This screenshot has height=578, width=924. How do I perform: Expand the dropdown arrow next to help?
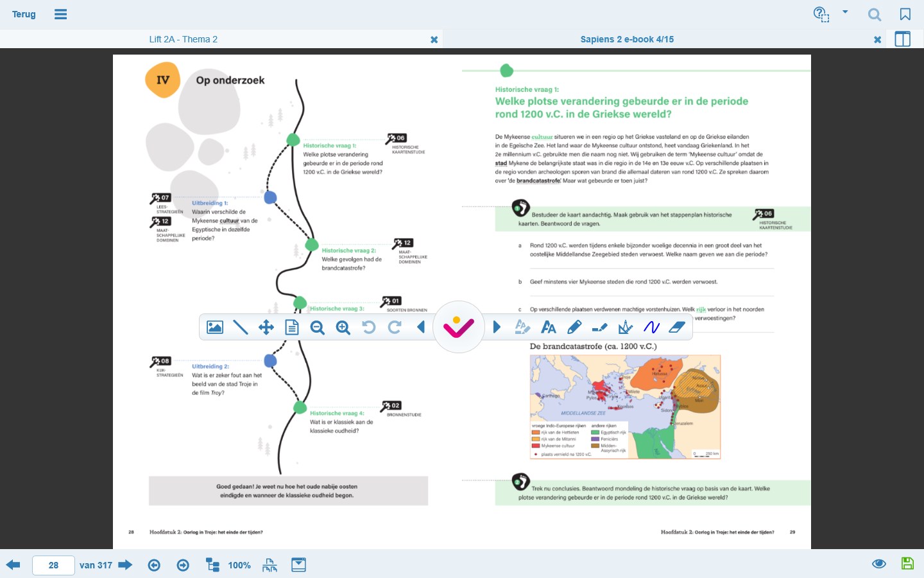tap(845, 12)
